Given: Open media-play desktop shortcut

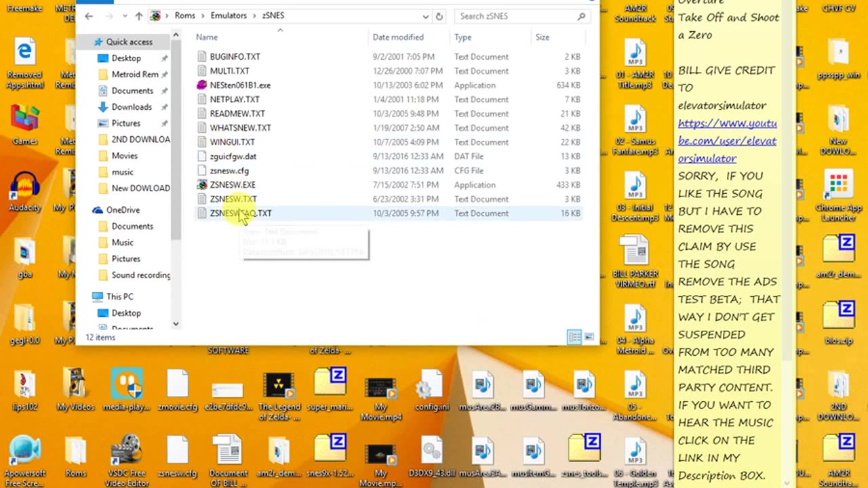Looking at the screenshot, I should [126, 390].
